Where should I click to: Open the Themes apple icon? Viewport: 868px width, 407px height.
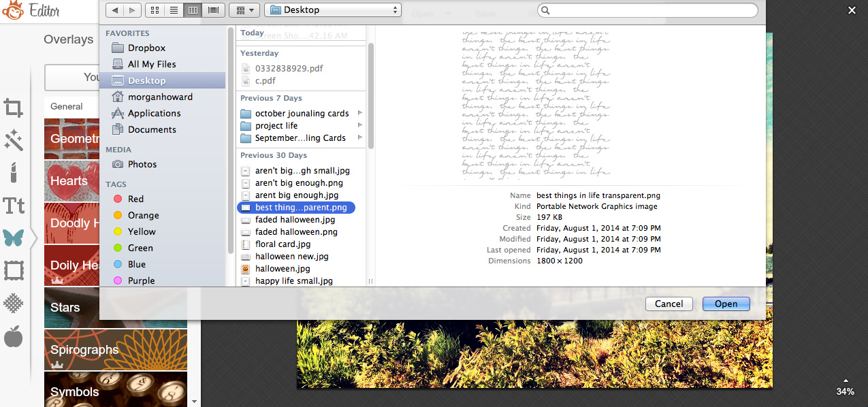click(14, 336)
